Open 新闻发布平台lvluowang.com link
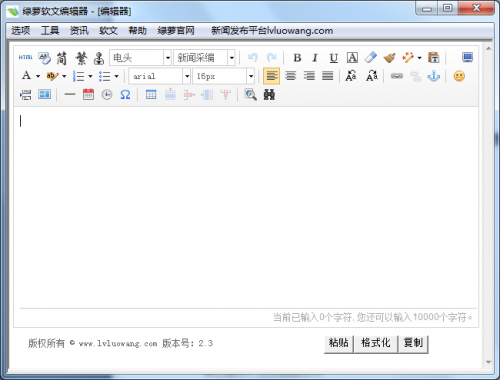500x380 pixels. click(272, 31)
